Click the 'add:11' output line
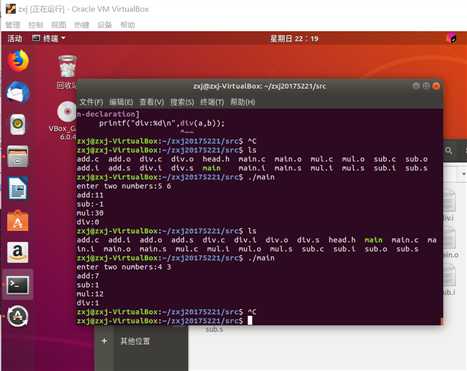Image resolution: width=467 pixels, height=371 pixels. tap(90, 195)
